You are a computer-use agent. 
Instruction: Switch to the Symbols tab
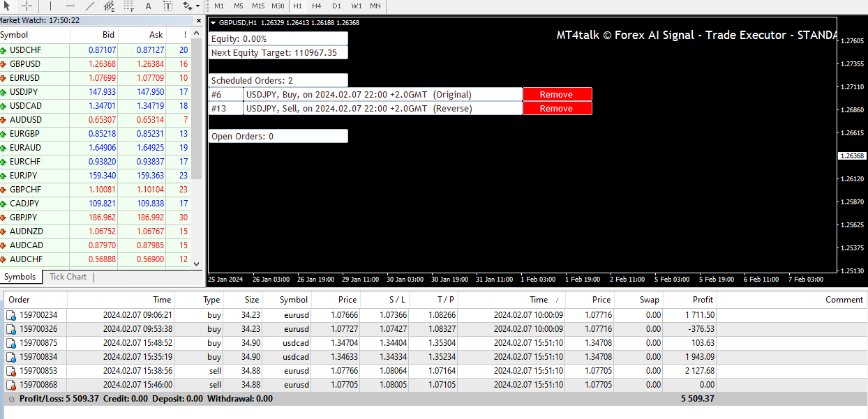pyautogui.click(x=20, y=277)
